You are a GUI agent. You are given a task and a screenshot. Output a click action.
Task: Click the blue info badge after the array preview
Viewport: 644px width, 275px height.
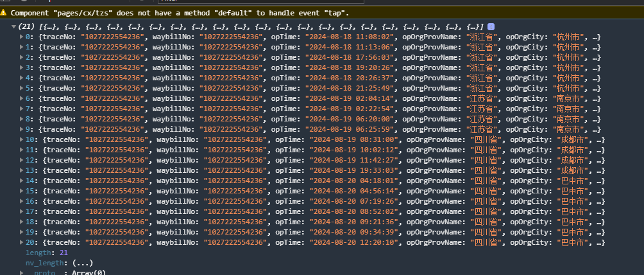click(491, 26)
